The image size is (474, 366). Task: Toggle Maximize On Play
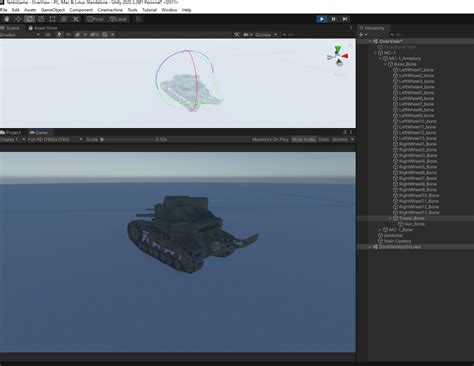point(270,139)
